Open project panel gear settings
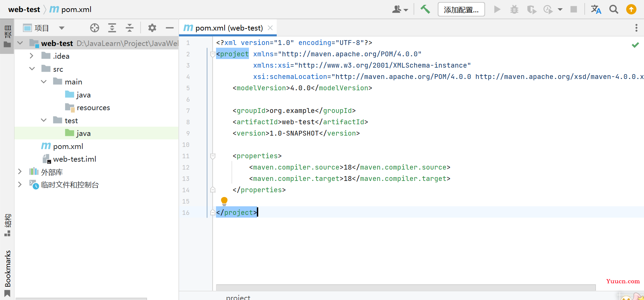This screenshot has height=300, width=644. point(152,28)
